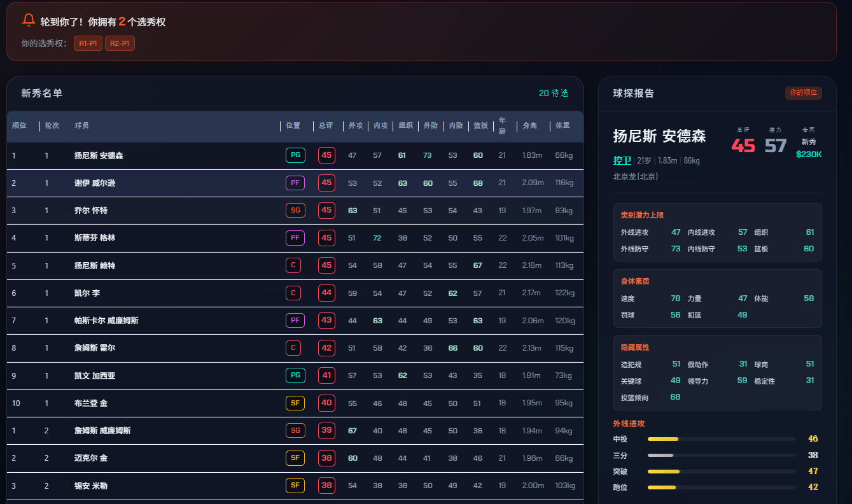Select player 帕斯卡尔 威廉姆斯 row

pyautogui.click(x=295, y=321)
